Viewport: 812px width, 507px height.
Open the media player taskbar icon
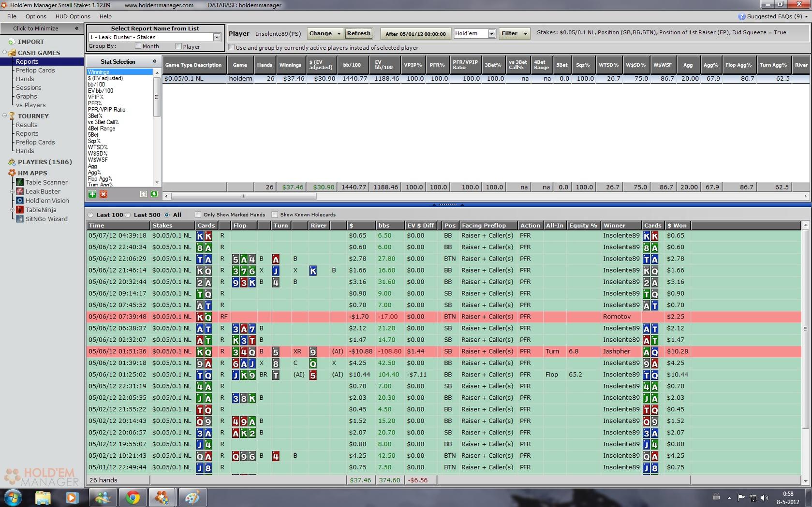[x=73, y=497]
